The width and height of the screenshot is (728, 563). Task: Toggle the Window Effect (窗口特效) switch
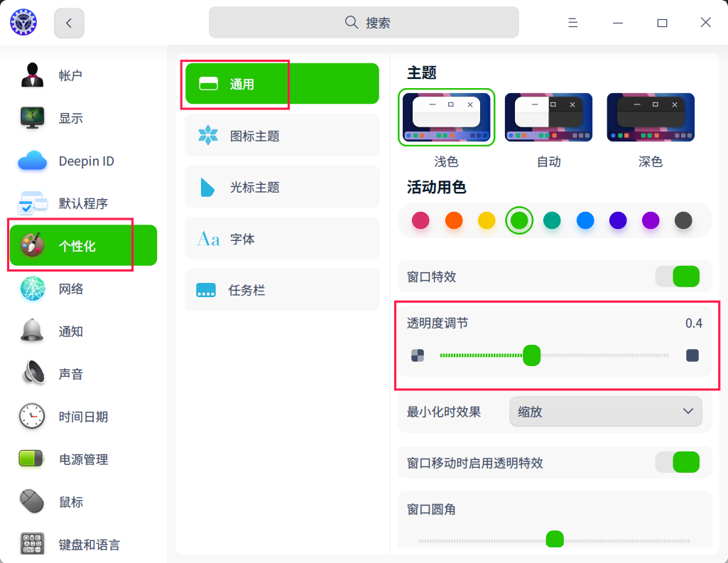(x=678, y=277)
